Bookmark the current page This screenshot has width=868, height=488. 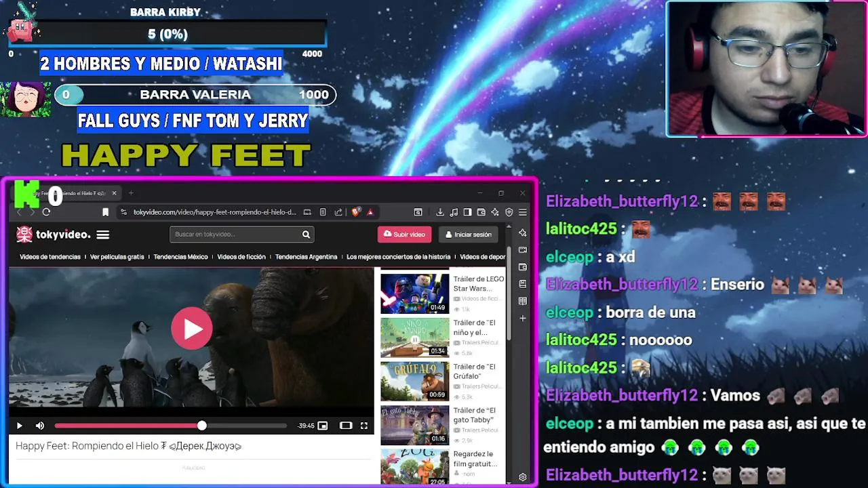tap(105, 212)
